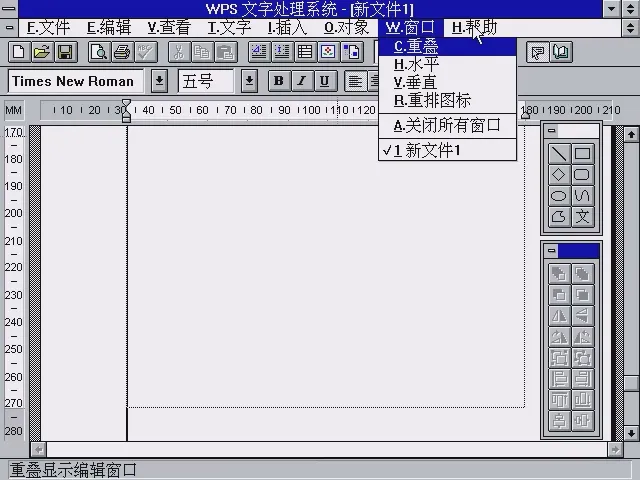Screen dimensions: 640x480
Task: Open the help book icon
Action: pyautogui.click(x=561, y=52)
